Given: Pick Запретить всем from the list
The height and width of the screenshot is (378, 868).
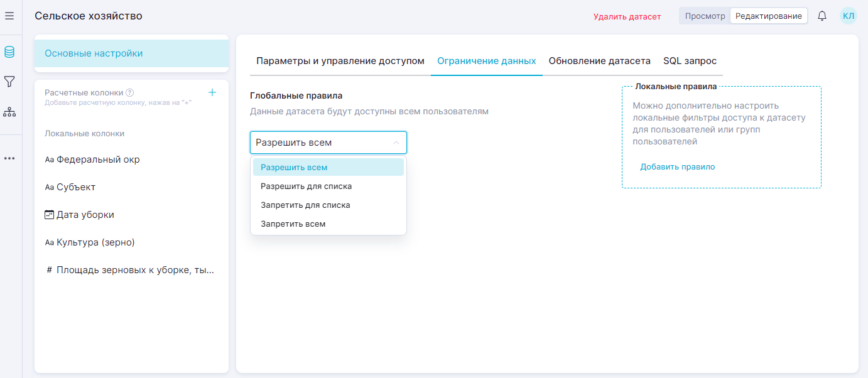Looking at the screenshot, I should pos(293,224).
